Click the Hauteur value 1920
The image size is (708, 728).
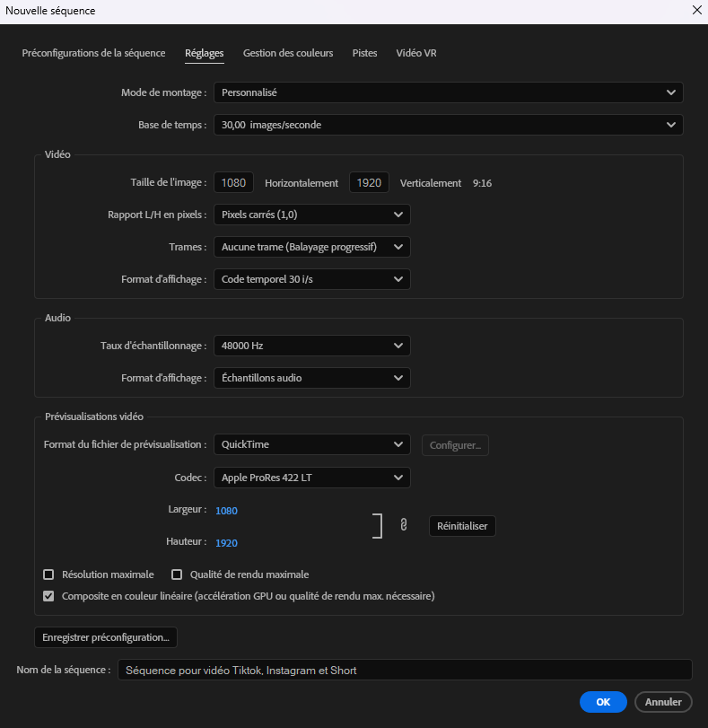click(x=226, y=543)
